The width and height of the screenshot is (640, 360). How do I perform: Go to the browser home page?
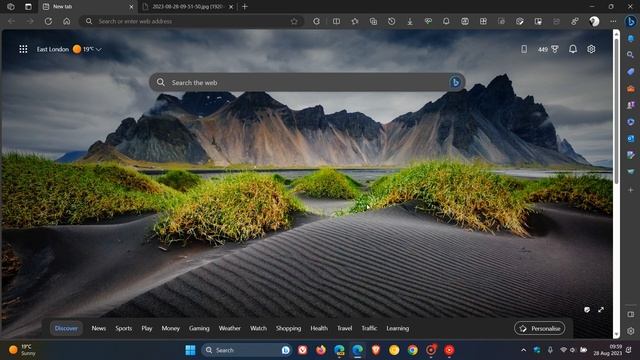coord(67,21)
